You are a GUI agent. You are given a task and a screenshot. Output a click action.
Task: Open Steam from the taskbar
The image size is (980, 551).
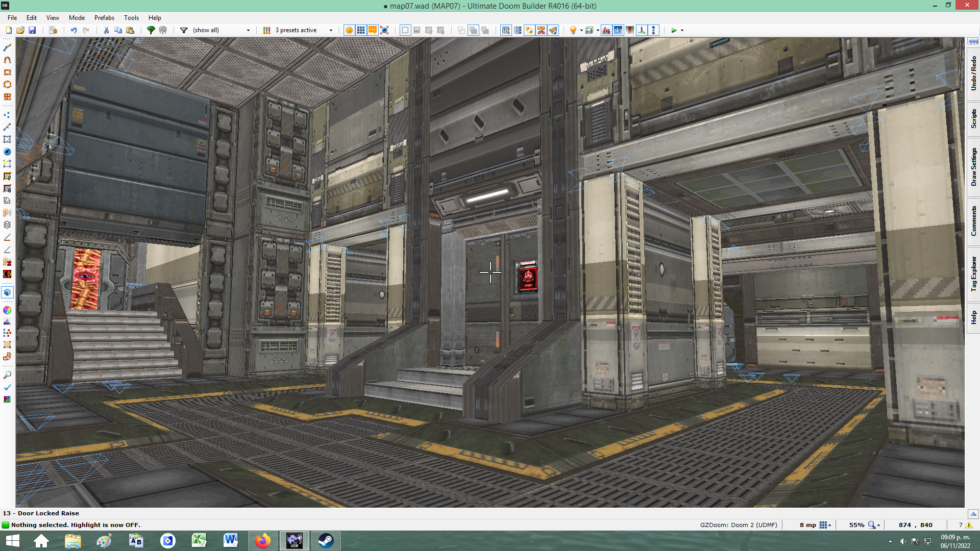tap(326, 541)
